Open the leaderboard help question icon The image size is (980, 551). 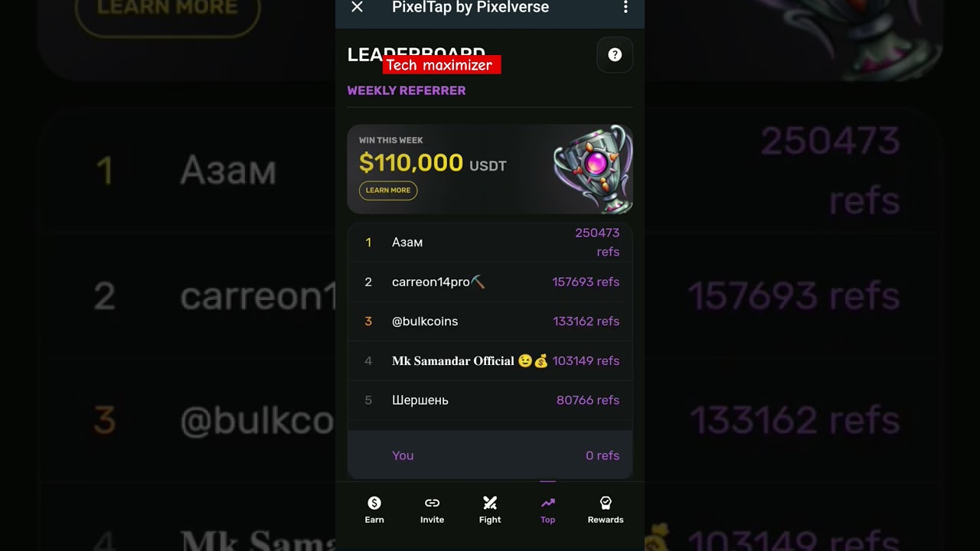tap(615, 55)
